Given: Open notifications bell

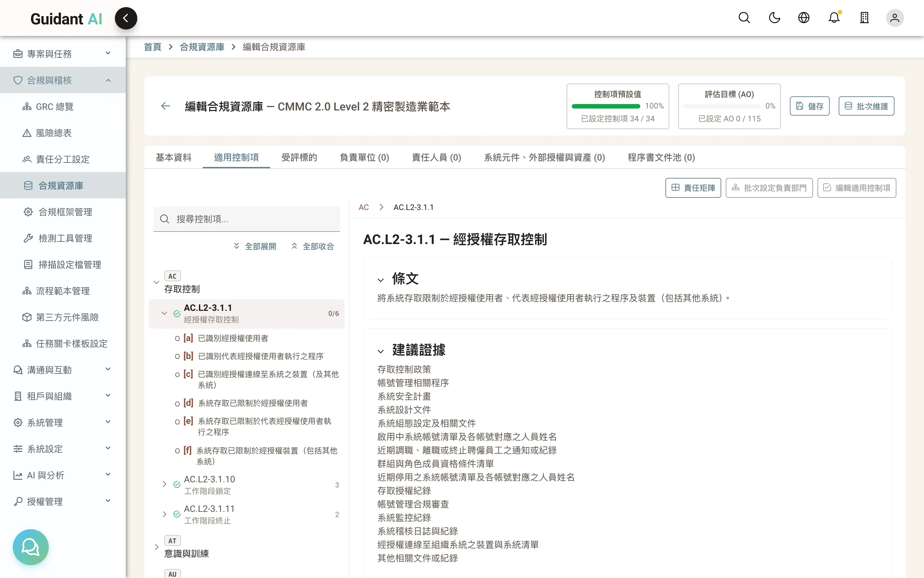Looking at the screenshot, I should click(x=834, y=18).
